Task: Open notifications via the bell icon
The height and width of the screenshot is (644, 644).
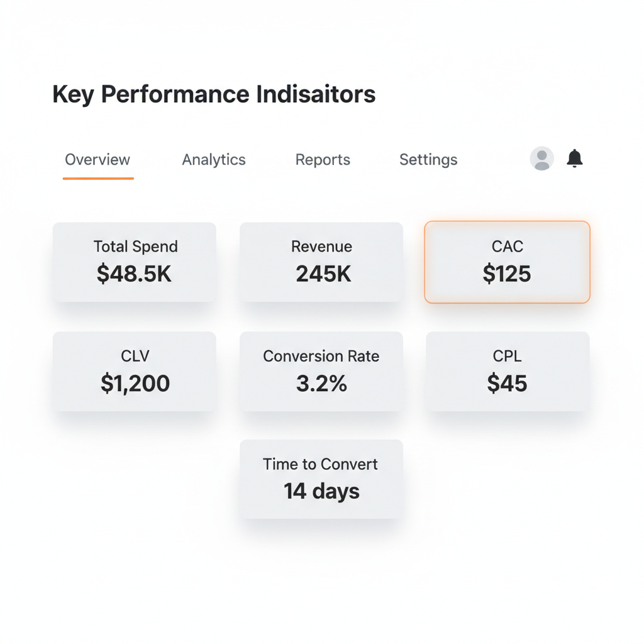Action: pos(574,158)
